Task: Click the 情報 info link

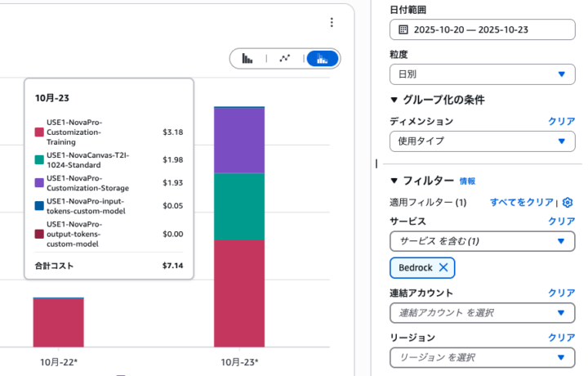Action: tap(467, 181)
